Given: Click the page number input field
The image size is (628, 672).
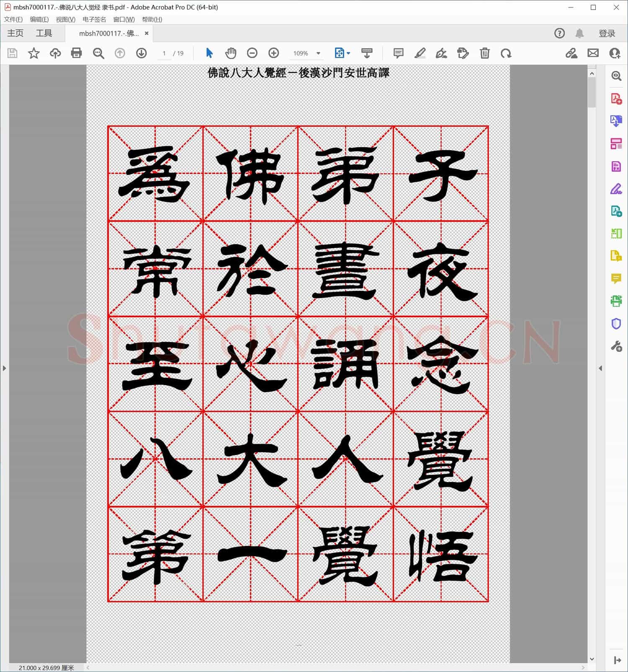Looking at the screenshot, I should 164,53.
